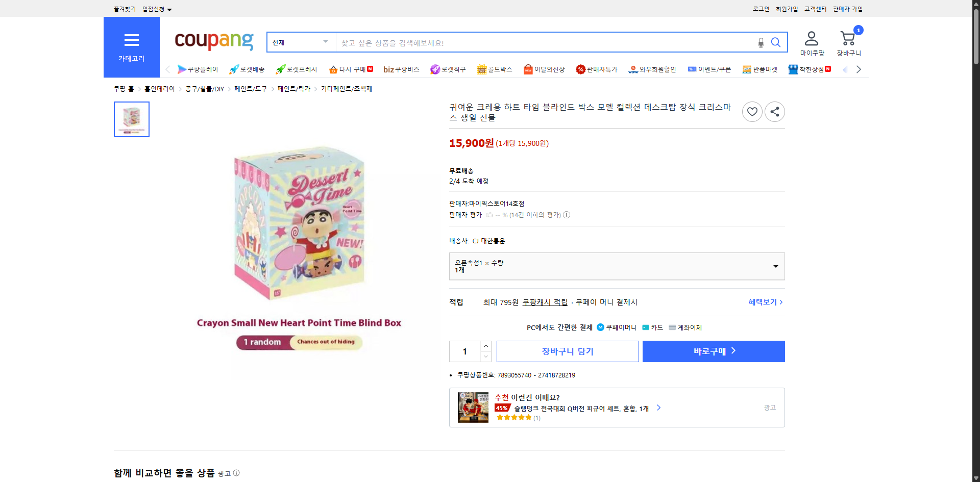Expand the 전체 search category dropdown
This screenshot has width=980, height=482.
coord(301,42)
